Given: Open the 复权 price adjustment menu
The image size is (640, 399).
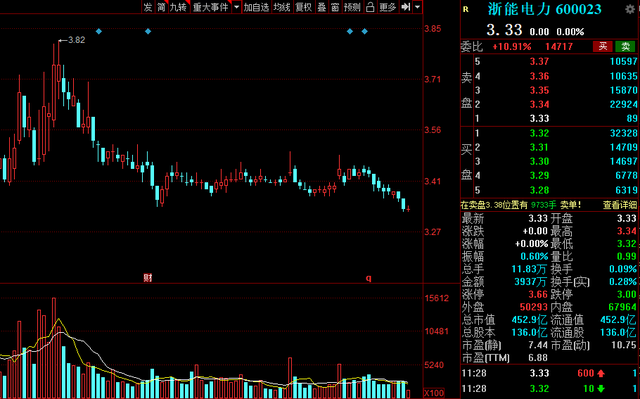Looking at the screenshot, I should (303, 7).
